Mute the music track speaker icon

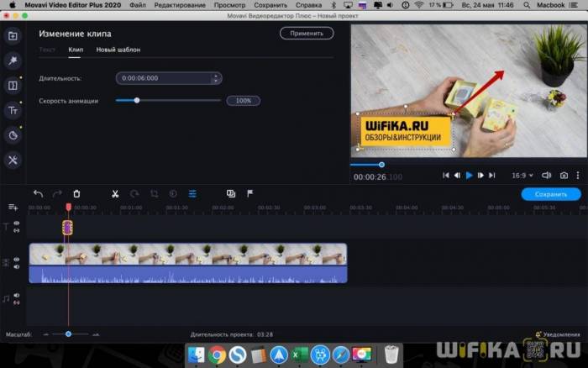click(16, 296)
